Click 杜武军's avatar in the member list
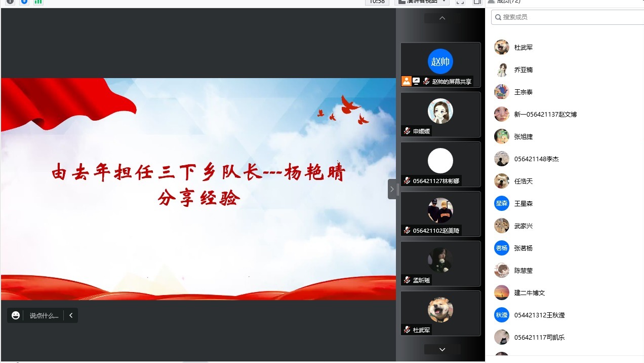The height and width of the screenshot is (363, 644). click(501, 47)
